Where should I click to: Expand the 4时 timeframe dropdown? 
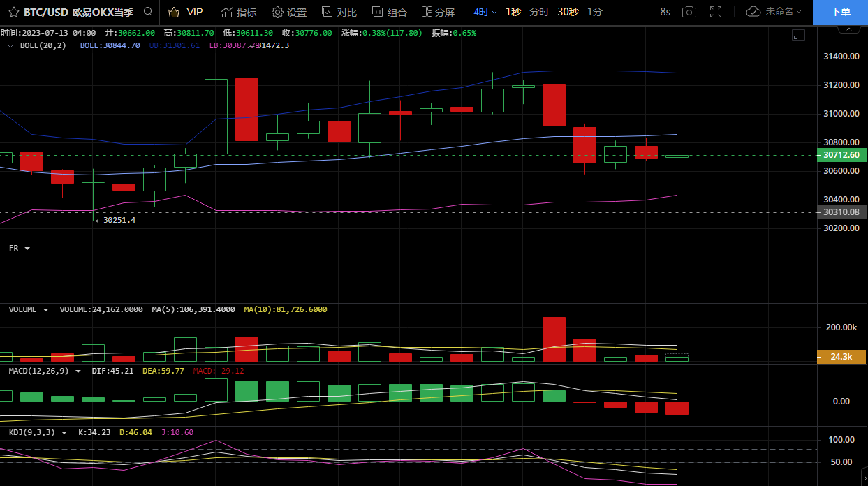pyautogui.click(x=485, y=12)
